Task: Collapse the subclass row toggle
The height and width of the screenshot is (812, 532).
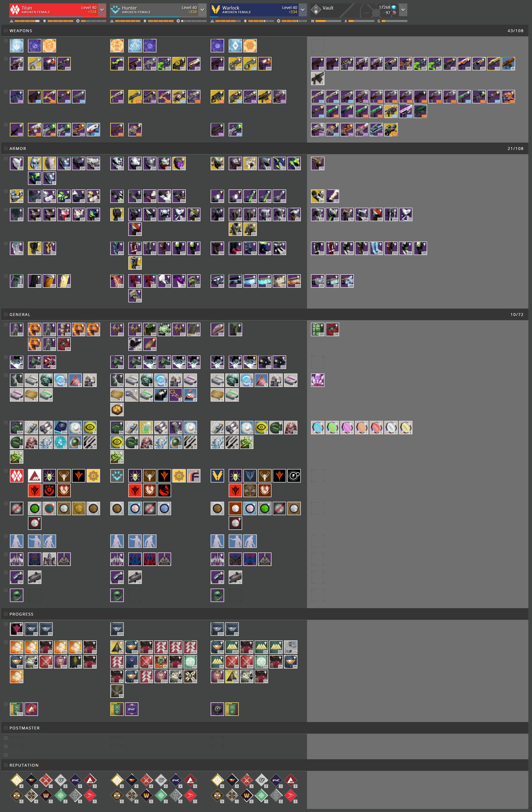Action: (6, 41)
